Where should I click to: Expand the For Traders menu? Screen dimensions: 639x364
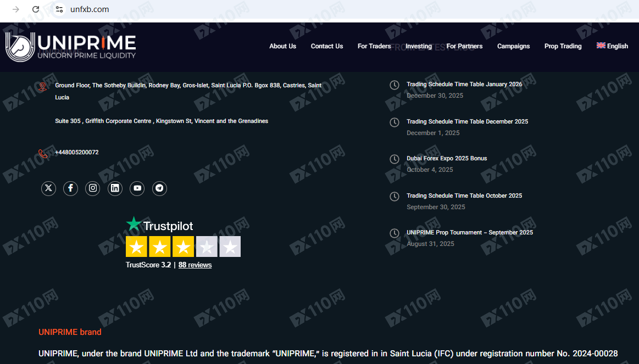click(374, 46)
